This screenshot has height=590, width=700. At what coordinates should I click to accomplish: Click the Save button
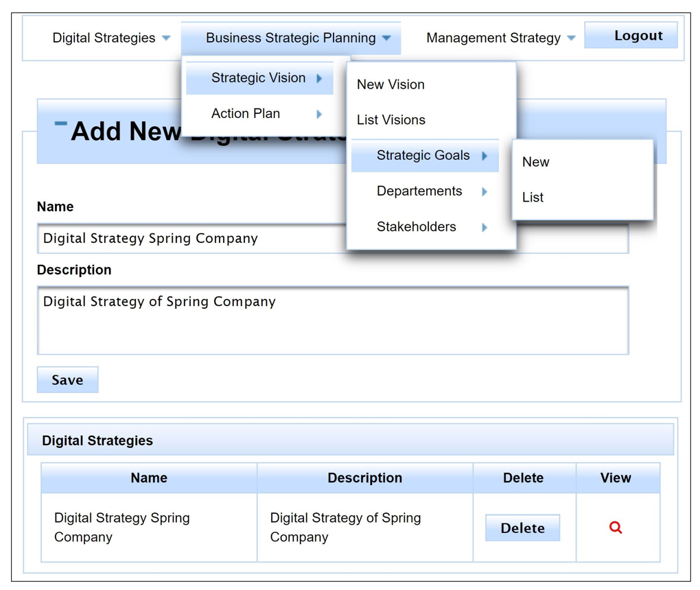[67, 380]
